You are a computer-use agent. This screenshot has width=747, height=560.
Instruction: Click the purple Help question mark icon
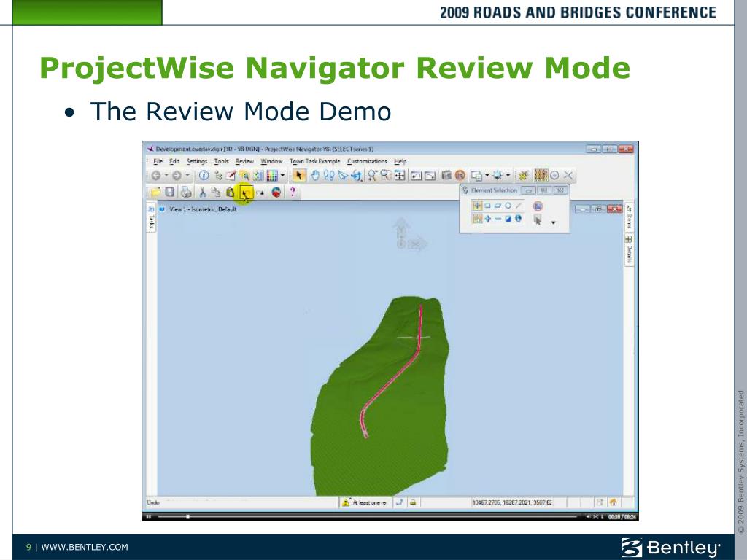293,192
